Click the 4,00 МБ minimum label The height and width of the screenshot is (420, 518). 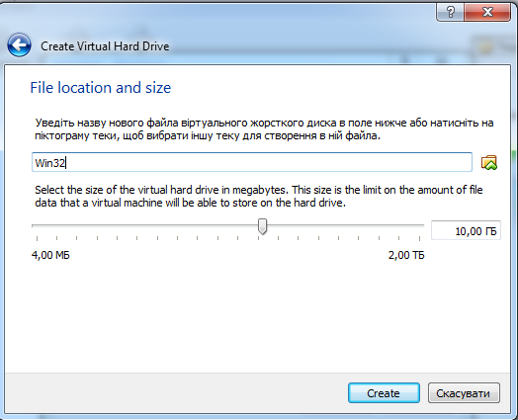click(x=50, y=255)
